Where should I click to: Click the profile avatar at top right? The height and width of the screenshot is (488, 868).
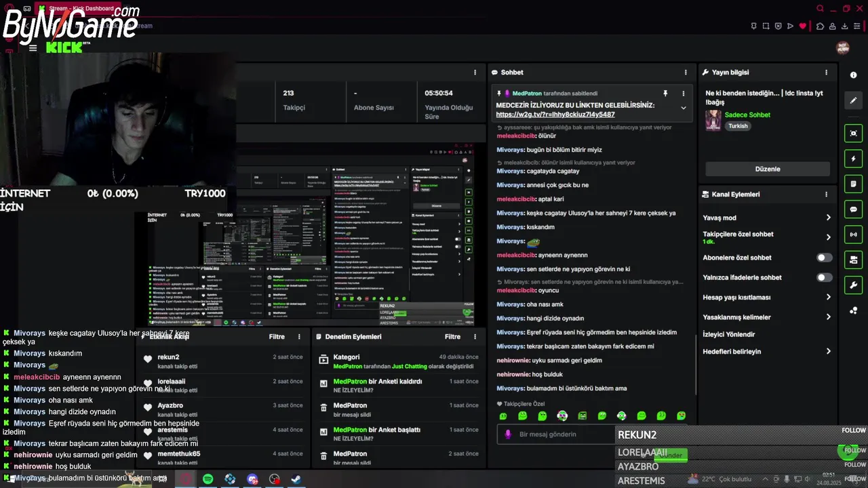click(843, 47)
